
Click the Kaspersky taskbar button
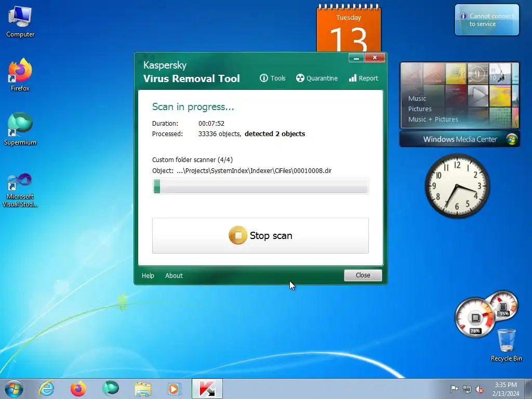point(207,389)
